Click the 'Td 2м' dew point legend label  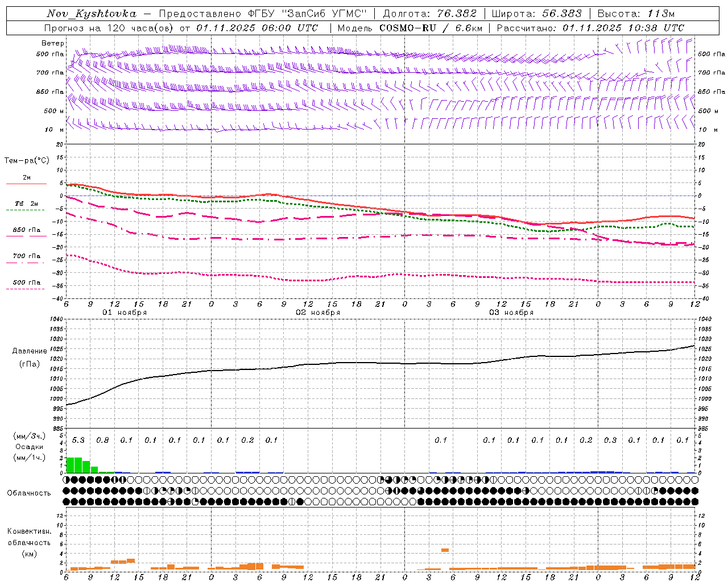pyautogui.click(x=27, y=203)
